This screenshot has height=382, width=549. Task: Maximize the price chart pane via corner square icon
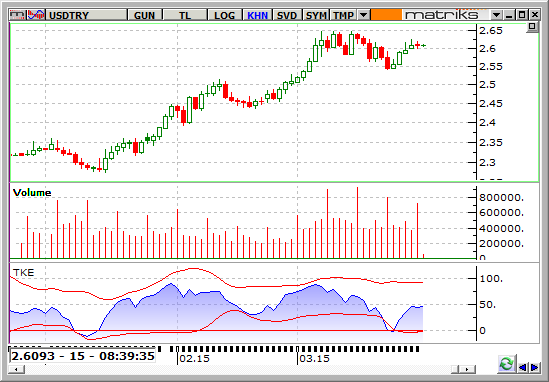click(532, 27)
